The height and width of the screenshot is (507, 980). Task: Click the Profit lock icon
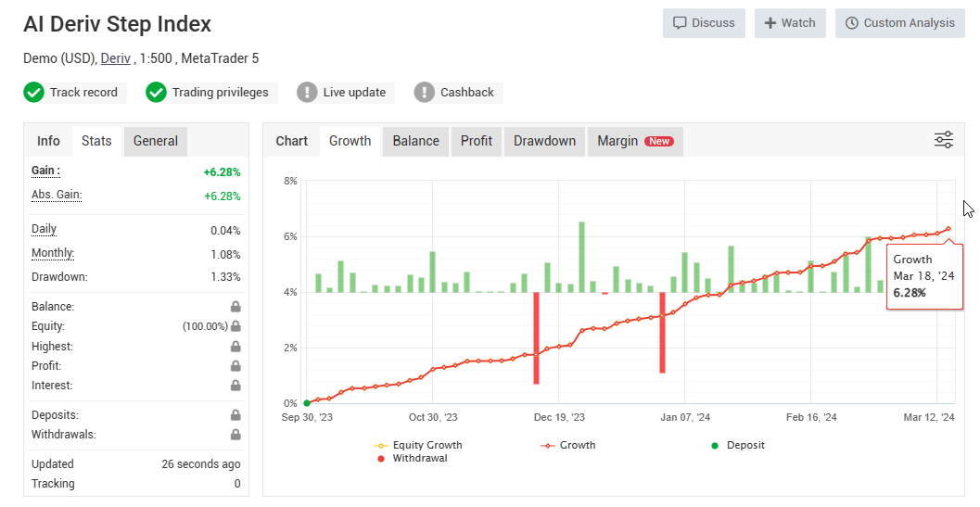(235, 366)
